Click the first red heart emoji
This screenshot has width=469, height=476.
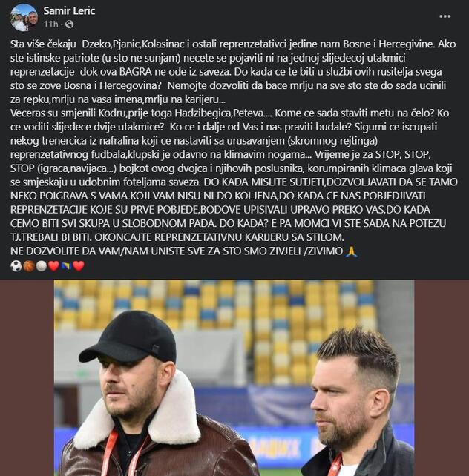(53, 266)
